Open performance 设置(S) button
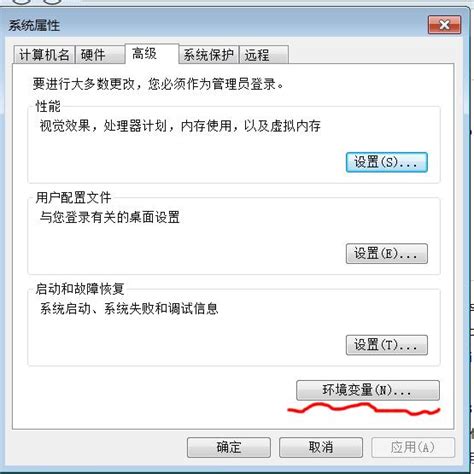This screenshot has width=474, height=474. (x=386, y=162)
